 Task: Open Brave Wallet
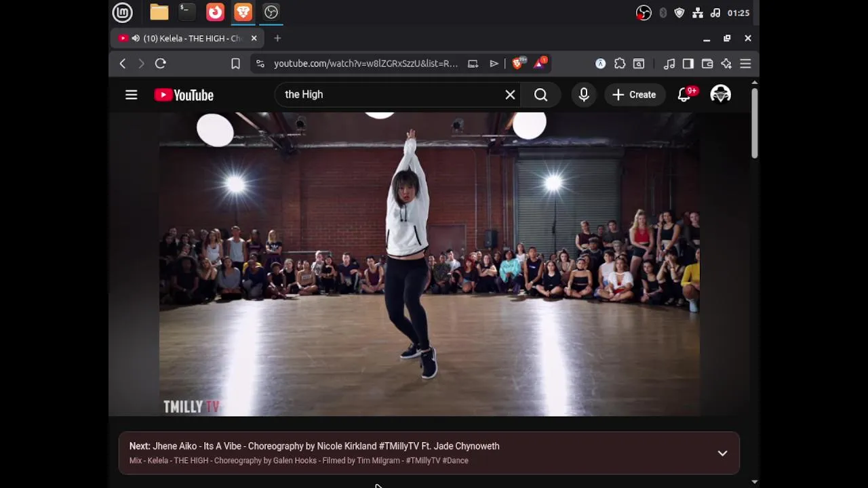707,64
